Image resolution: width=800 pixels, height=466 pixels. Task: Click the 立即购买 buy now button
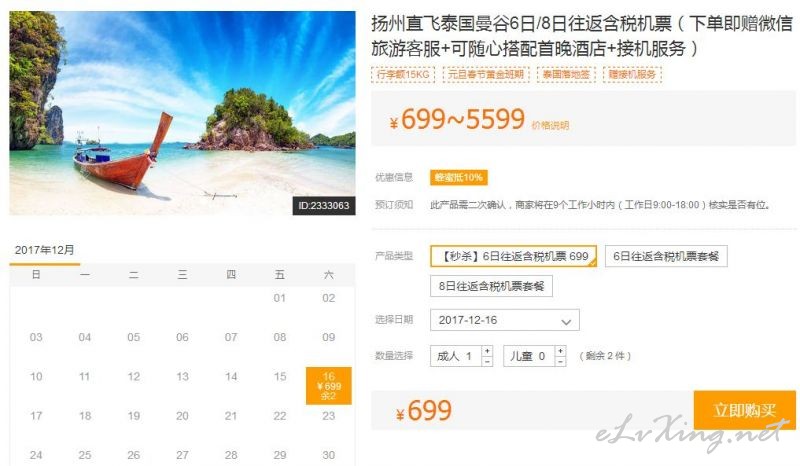tap(744, 410)
